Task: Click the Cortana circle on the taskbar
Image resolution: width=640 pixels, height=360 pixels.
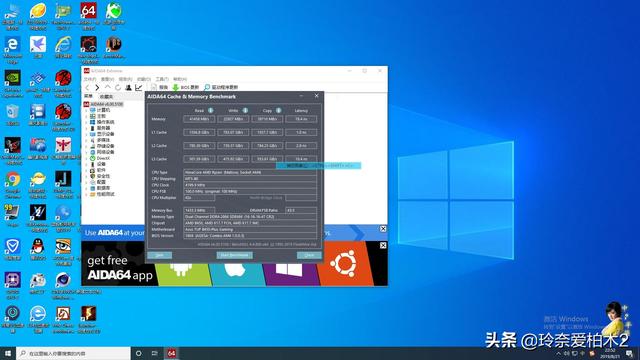Action: [x=138, y=353]
